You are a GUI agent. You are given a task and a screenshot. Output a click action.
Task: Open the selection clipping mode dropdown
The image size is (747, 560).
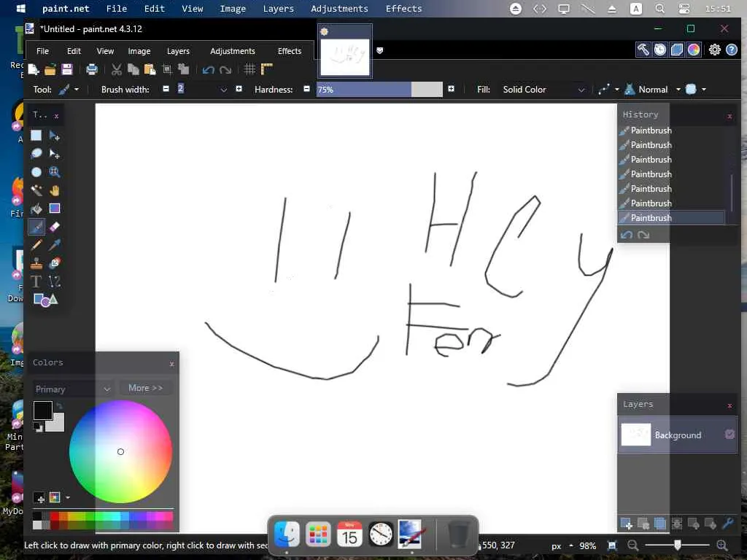(x=704, y=89)
